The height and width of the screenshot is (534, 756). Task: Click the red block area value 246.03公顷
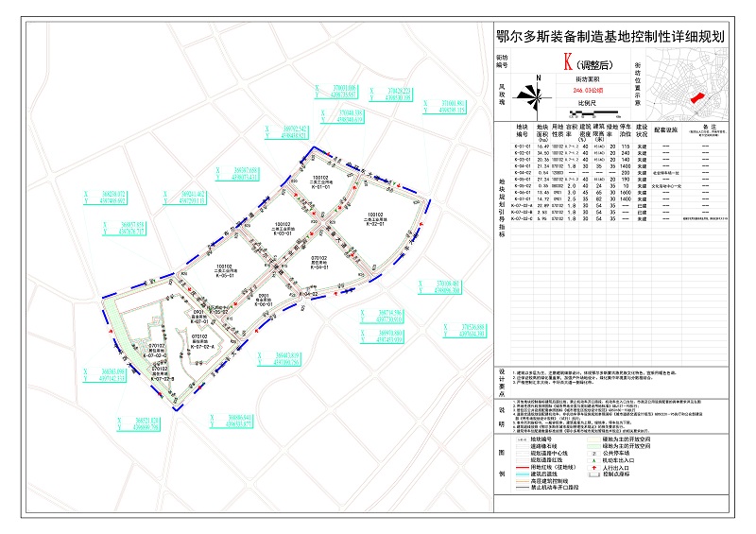[588, 90]
